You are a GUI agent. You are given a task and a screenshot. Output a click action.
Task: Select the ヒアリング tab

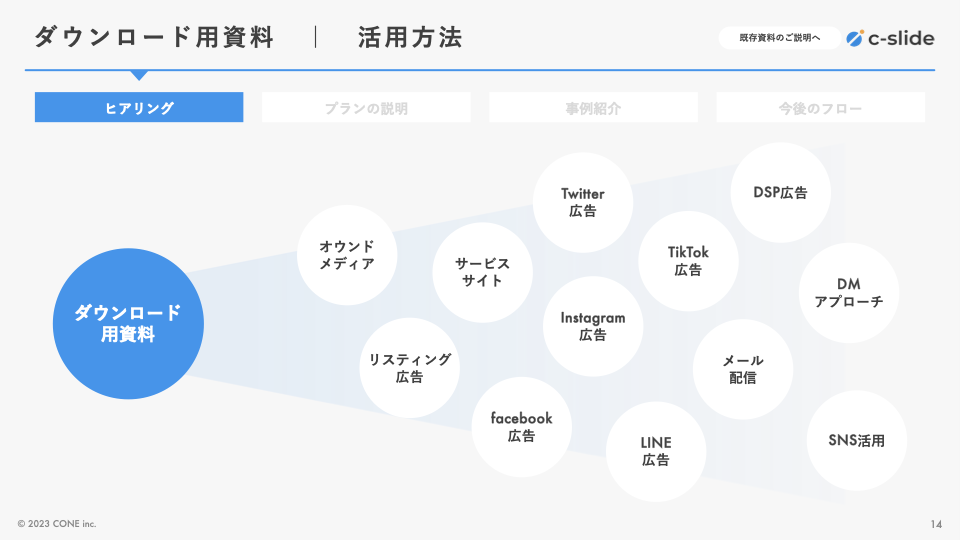tap(139, 108)
